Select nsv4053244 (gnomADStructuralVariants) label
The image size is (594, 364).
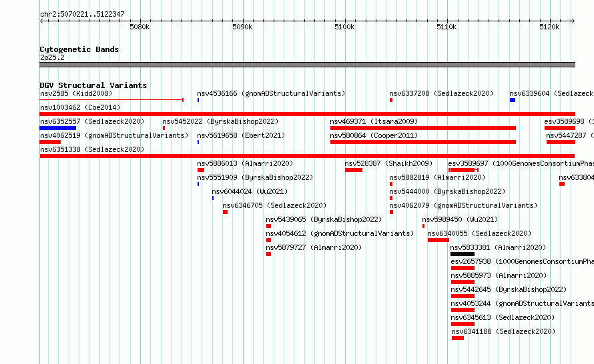coord(522,303)
